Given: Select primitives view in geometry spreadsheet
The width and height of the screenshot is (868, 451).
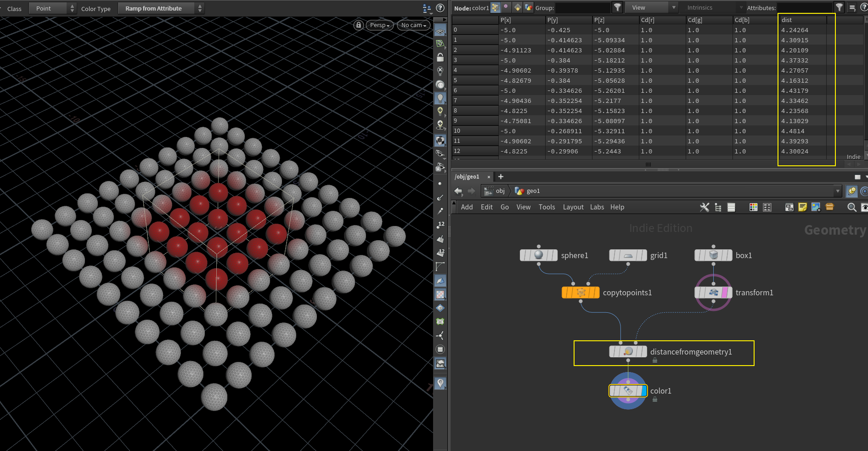Looking at the screenshot, I should 518,7.
